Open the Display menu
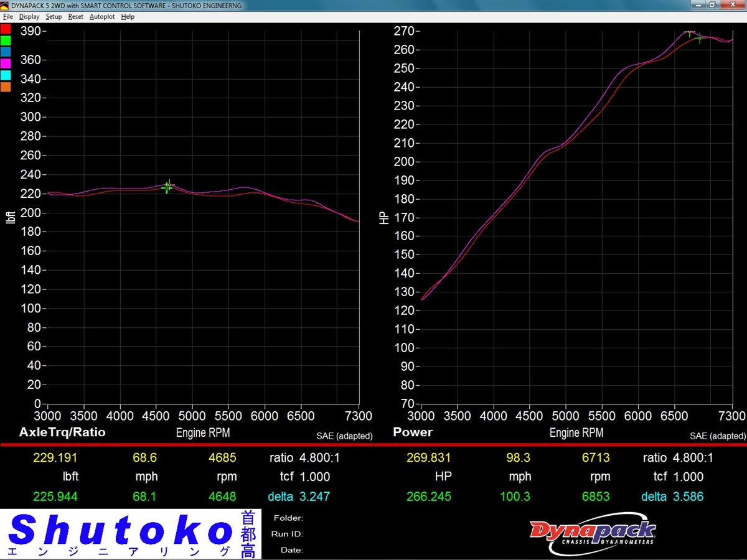Image resolution: width=747 pixels, height=560 pixels. point(29,17)
